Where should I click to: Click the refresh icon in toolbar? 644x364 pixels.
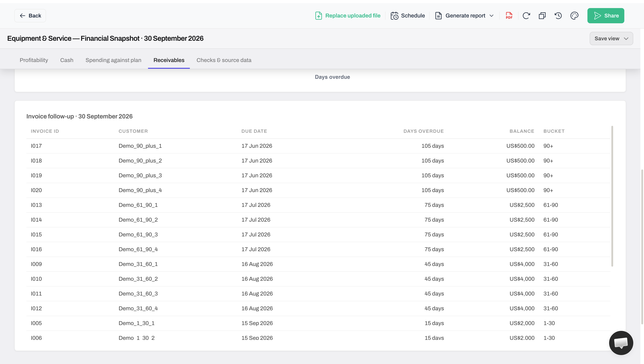coord(526,15)
